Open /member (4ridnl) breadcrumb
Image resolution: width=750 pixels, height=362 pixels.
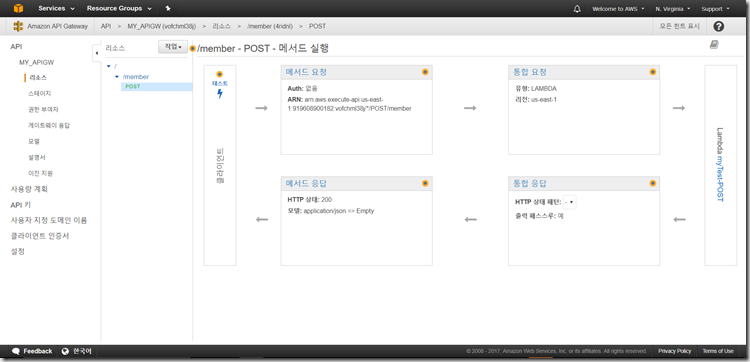[x=270, y=26]
